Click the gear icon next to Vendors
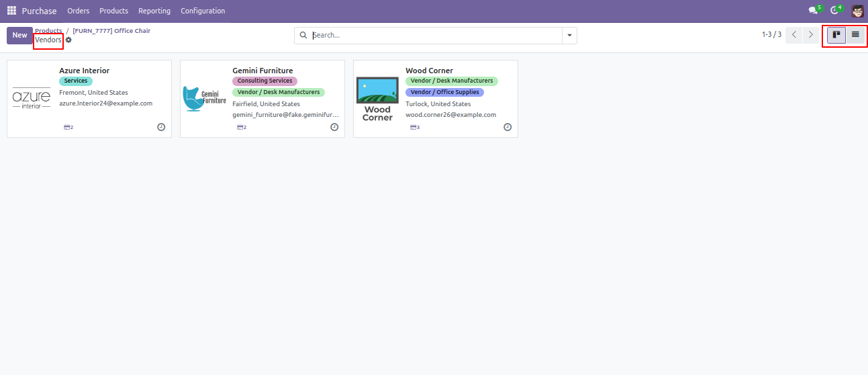 pos(68,40)
